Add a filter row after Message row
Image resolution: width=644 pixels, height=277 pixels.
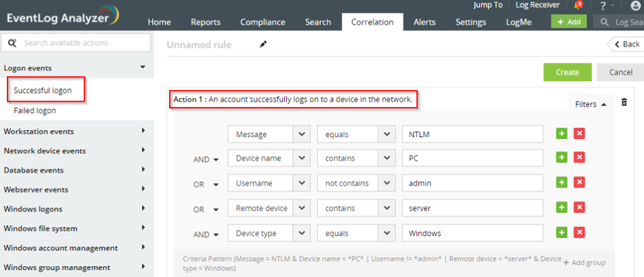tap(562, 134)
